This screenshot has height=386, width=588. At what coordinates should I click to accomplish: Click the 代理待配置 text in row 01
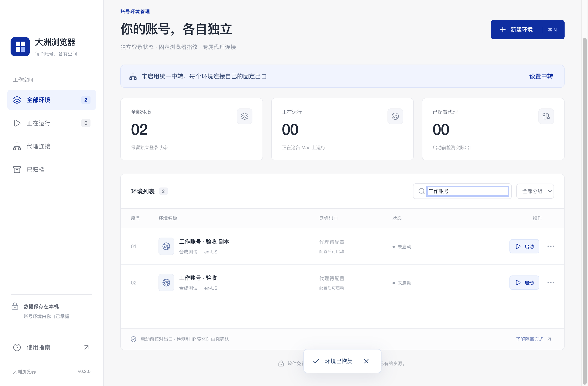pos(331,242)
